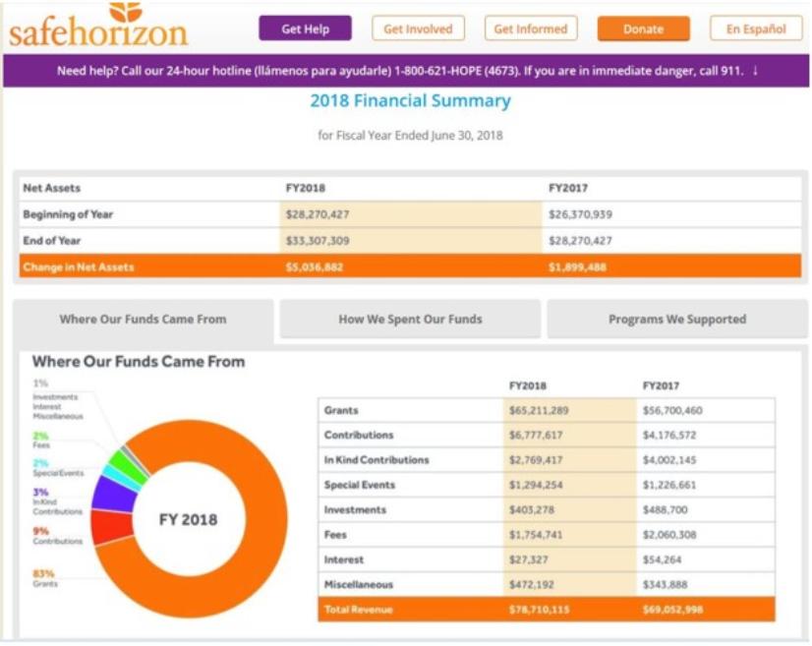Switch language with En Español button

tap(756, 29)
